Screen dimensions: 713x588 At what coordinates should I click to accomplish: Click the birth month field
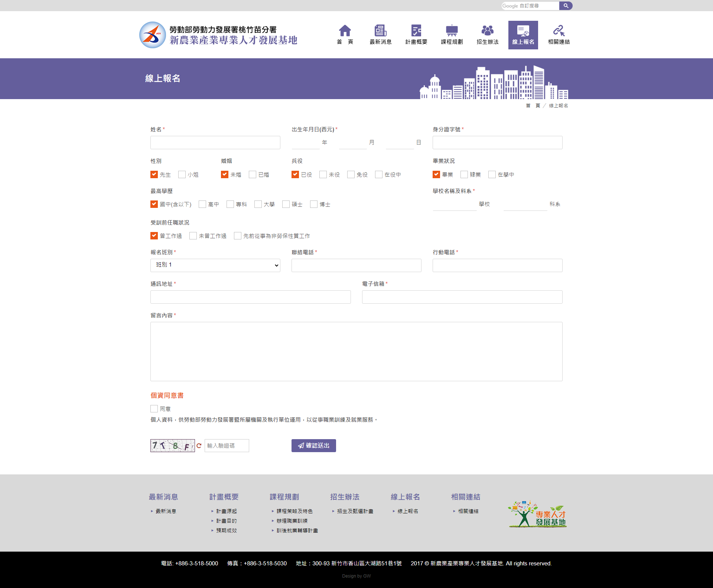coord(353,143)
